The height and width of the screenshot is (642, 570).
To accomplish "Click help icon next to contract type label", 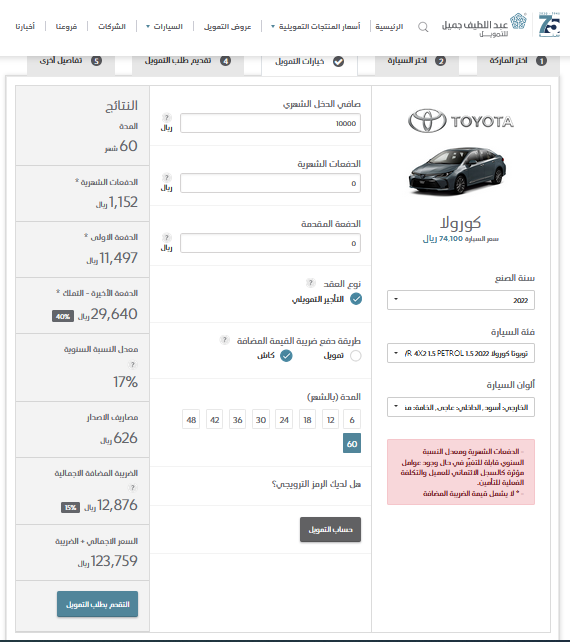I will coord(311,283).
